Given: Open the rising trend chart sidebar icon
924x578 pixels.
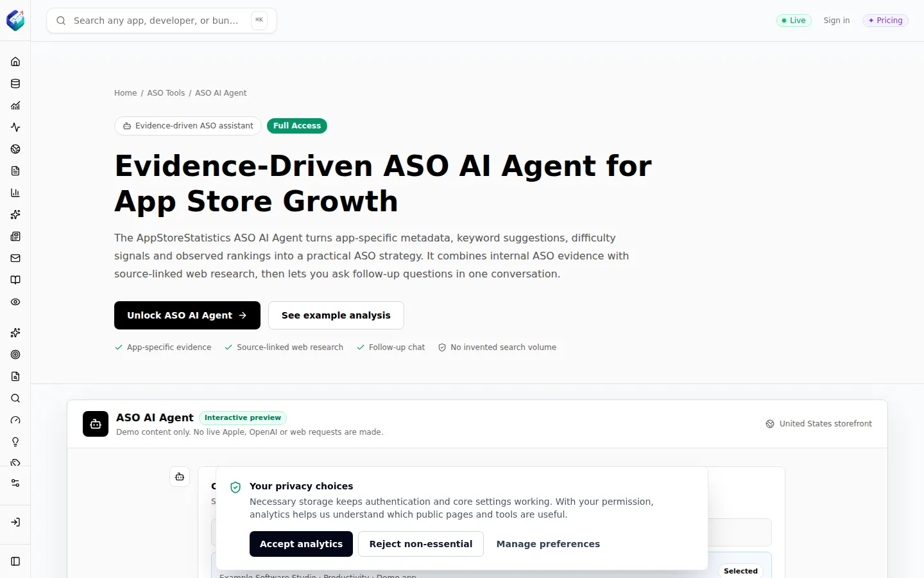Looking at the screenshot, I should (x=15, y=105).
